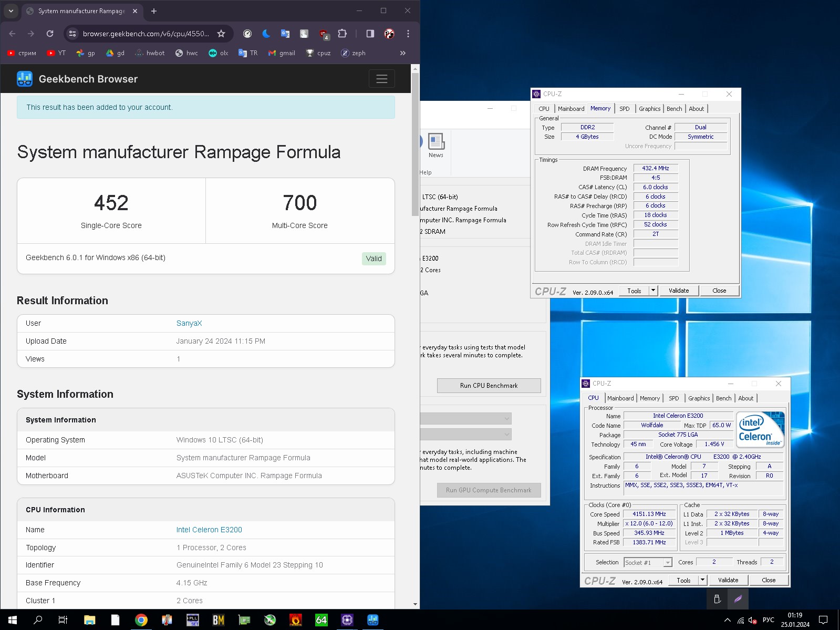Open a new Chrome tab with plus button

[x=154, y=11]
